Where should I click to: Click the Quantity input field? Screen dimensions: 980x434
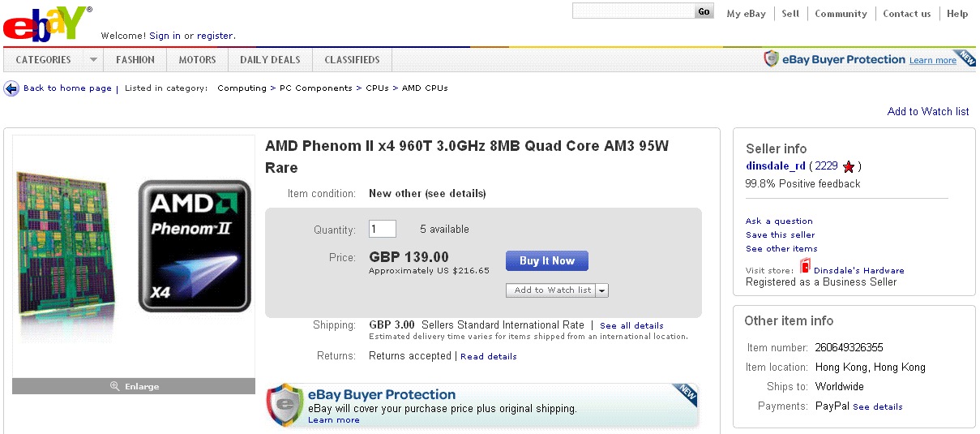pyautogui.click(x=382, y=229)
